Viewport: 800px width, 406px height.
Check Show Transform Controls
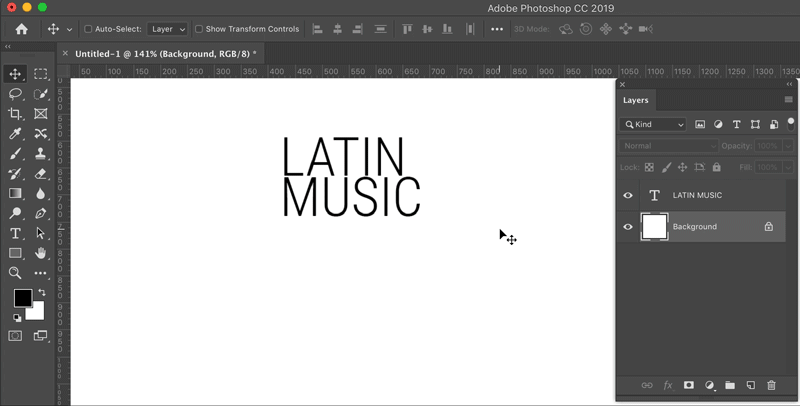pos(199,29)
